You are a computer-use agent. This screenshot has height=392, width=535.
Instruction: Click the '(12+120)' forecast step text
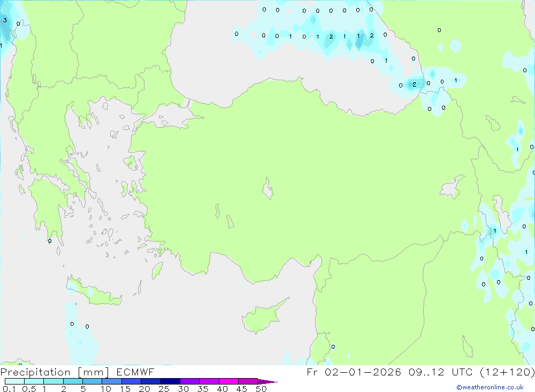tap(507, 372)
